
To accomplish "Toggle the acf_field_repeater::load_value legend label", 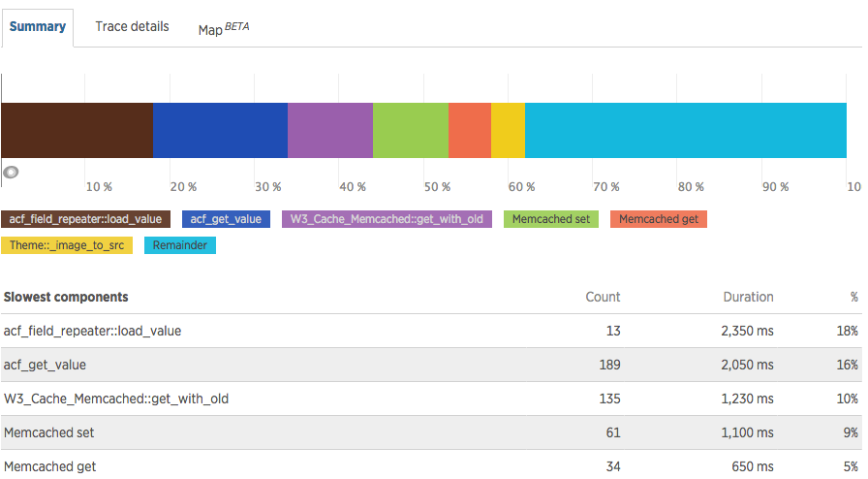I will coord(86,219).
